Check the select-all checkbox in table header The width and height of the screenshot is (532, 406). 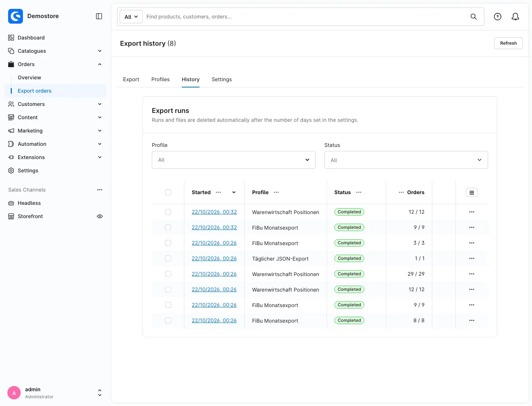point(168,192)
